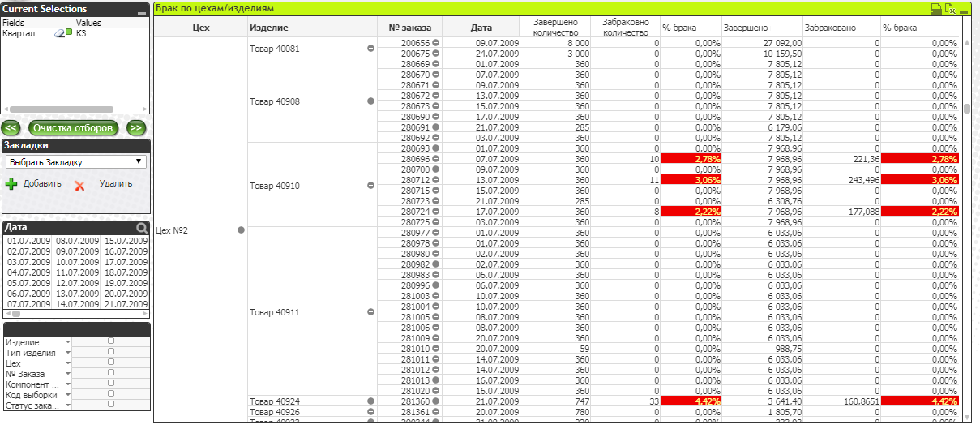Click the green plus Добавить bookmark icon
Screen dimensions: 980x429
point(11,184)
